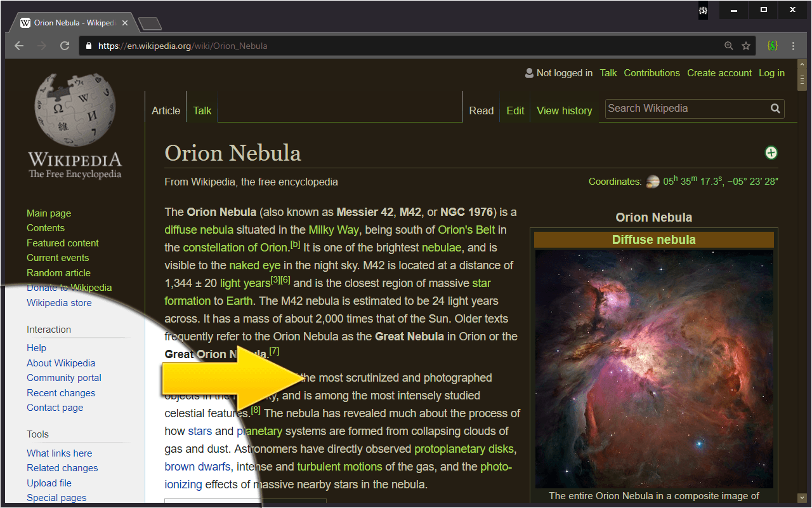Open Featured content

(63, 243)
